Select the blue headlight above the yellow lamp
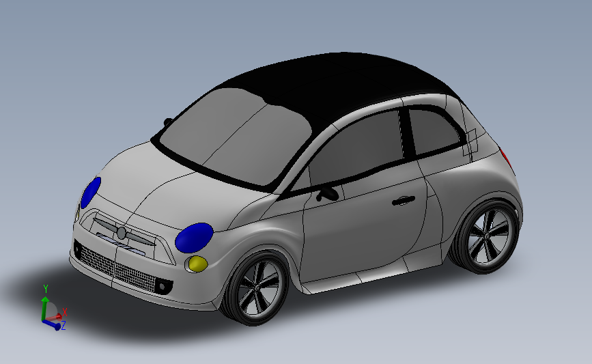Screen dimensions: 592x364 tap(194, 238)
